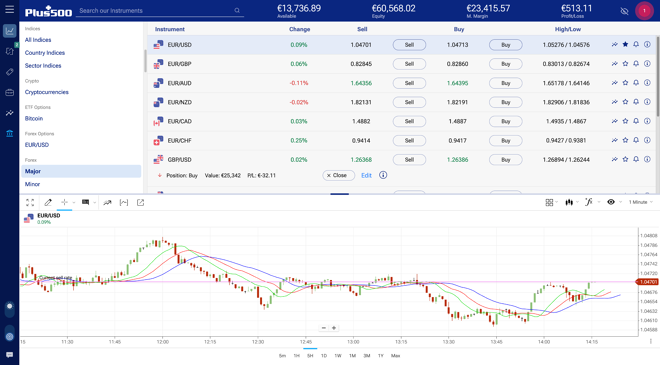This screenshot has width=660, height=365.
Task: Expand the chart to fullscreen
Action: coord(30,202)
